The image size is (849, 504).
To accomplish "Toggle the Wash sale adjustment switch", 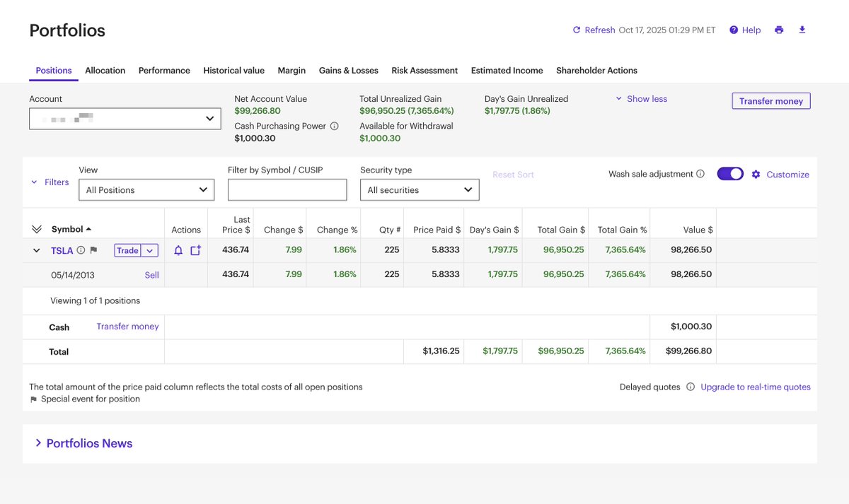I will point(730,172).
